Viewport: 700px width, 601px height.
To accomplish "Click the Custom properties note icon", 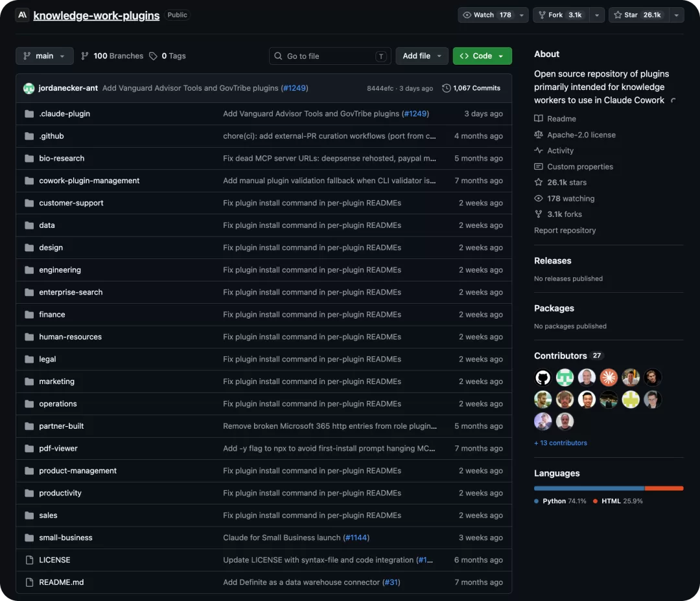I will pos(539,166).
